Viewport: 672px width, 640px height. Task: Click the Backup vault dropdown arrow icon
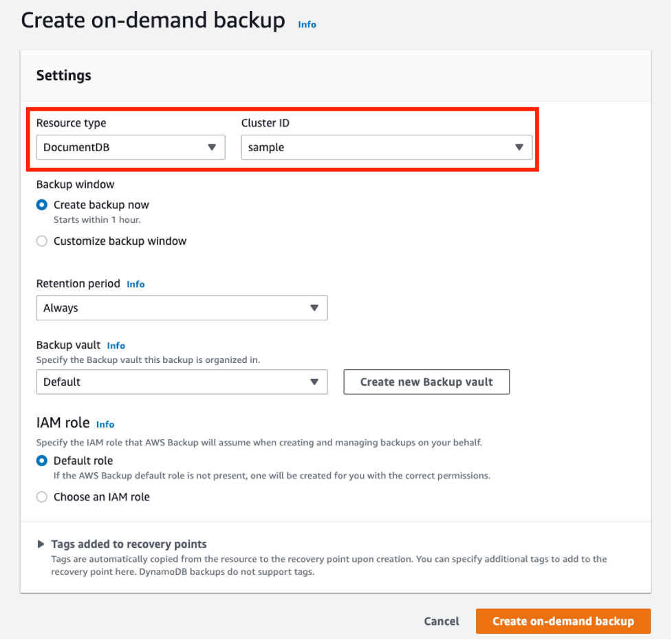click(316, 382)
